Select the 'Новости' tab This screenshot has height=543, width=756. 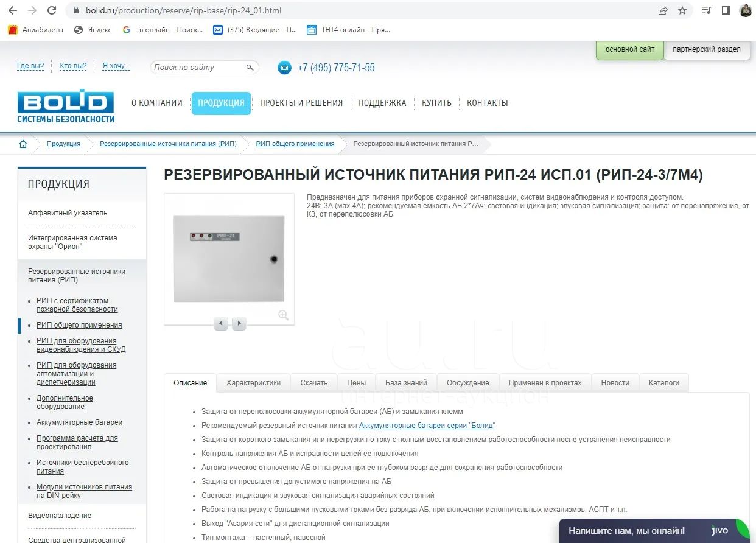pos(615,383)
